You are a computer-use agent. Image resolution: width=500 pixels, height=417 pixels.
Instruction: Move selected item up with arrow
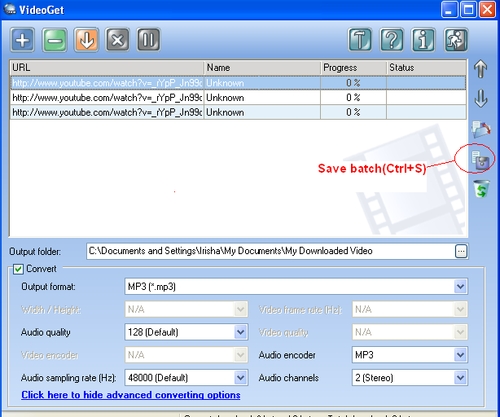480,69
